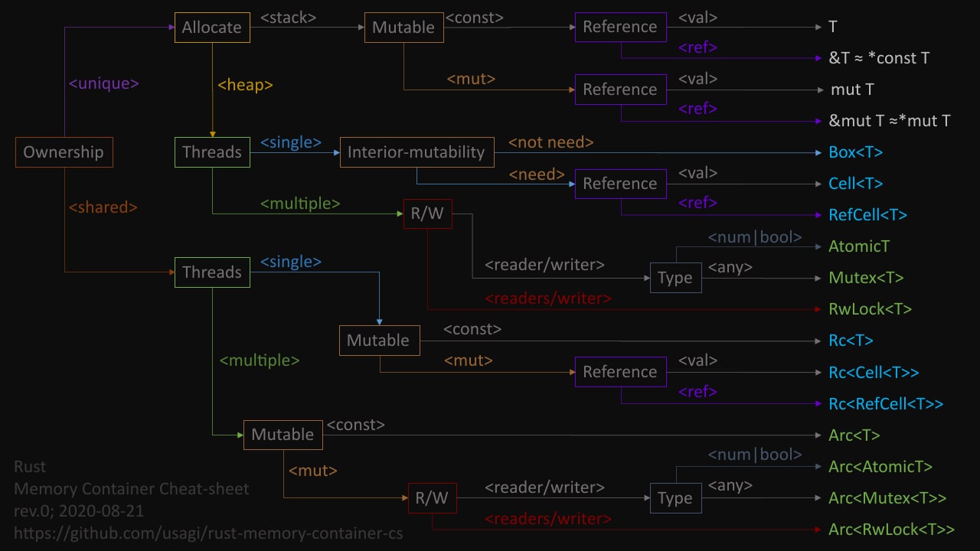
Task: Click <any> label leading to Mutex<T>
Action: [x=730, y=268]
